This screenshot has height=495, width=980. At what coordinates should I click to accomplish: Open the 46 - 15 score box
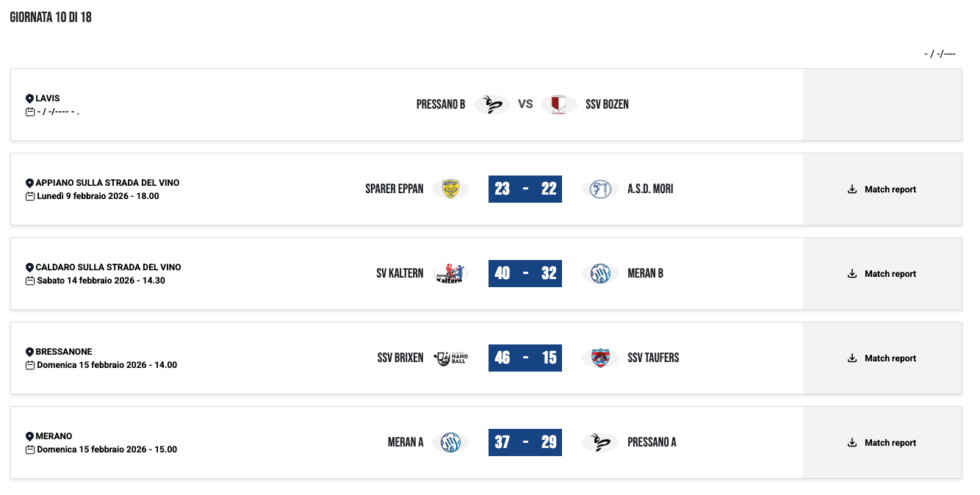tap(525, 358)
